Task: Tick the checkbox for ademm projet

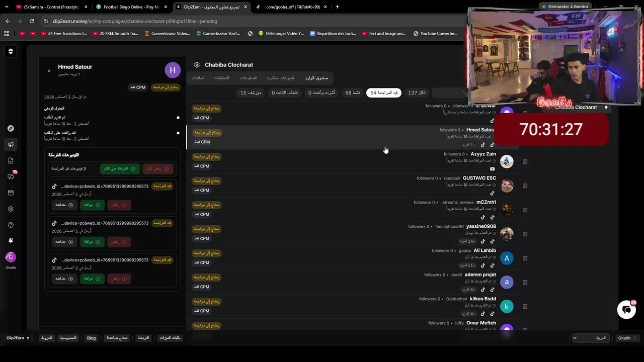Action: point(525,283)
